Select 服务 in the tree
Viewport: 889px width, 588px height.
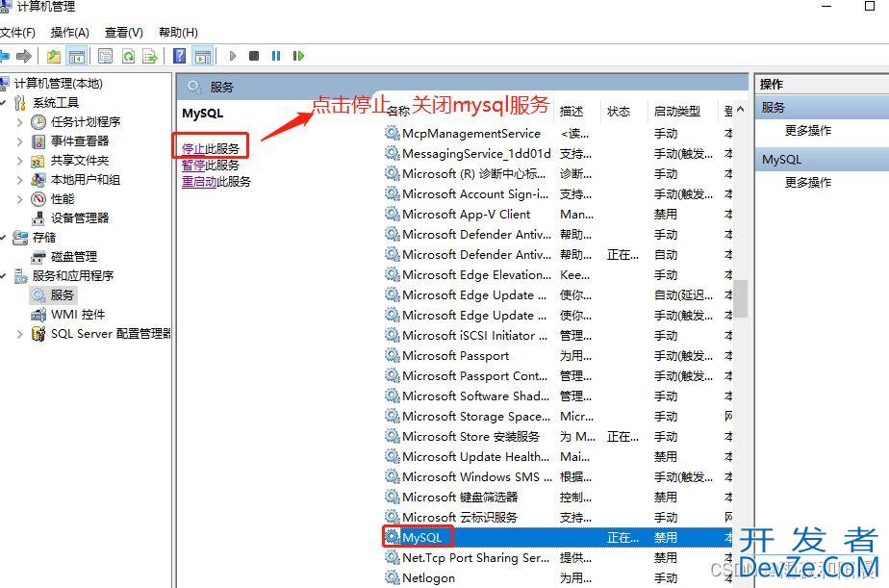click(62, 294)
